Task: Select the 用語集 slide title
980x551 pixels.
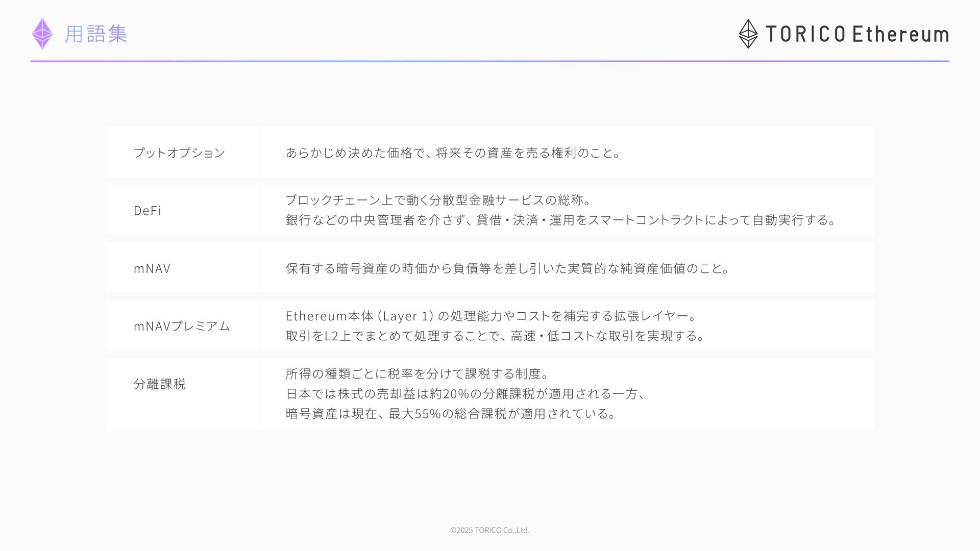Action: [96, 34]
